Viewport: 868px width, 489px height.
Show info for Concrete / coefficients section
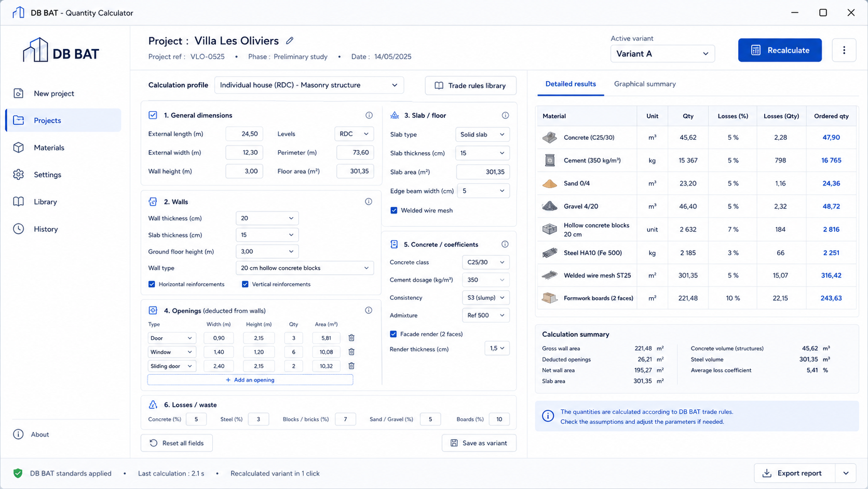click(x=505, y=244)
